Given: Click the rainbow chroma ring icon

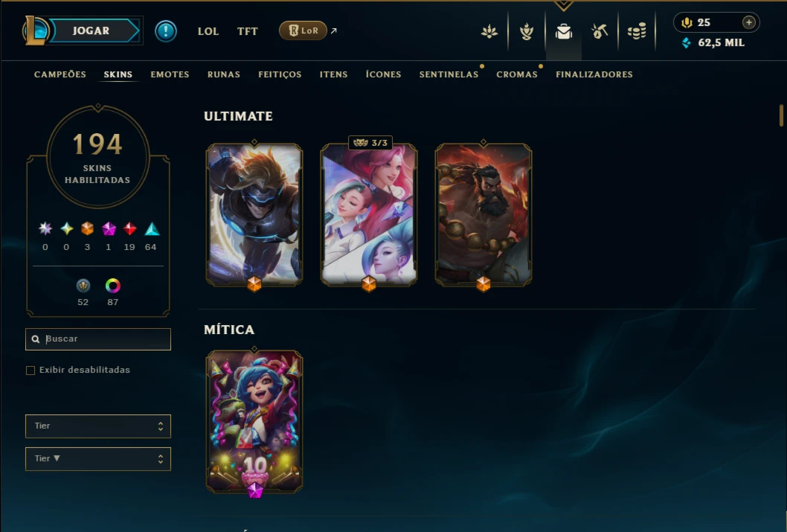Looking at the screenshot, I should coord(113,286).
